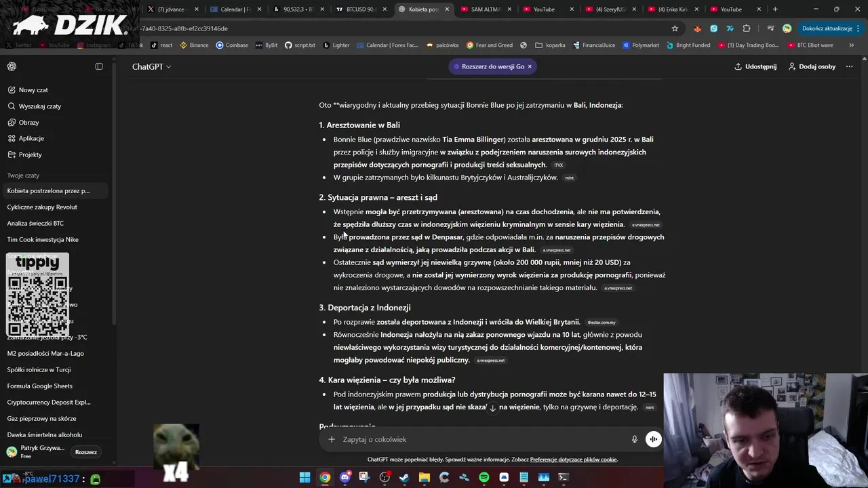Click the ChatGPT logo in the sidebar
The width and height of the screenshot is (868, 488).
[x=12, y=66]
